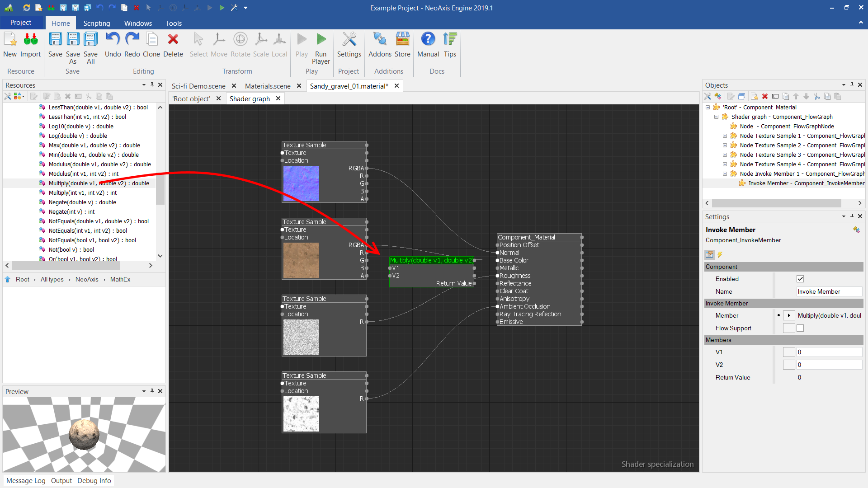
Task: Click the Import resource icon
Action: click(x=31, y=40)
